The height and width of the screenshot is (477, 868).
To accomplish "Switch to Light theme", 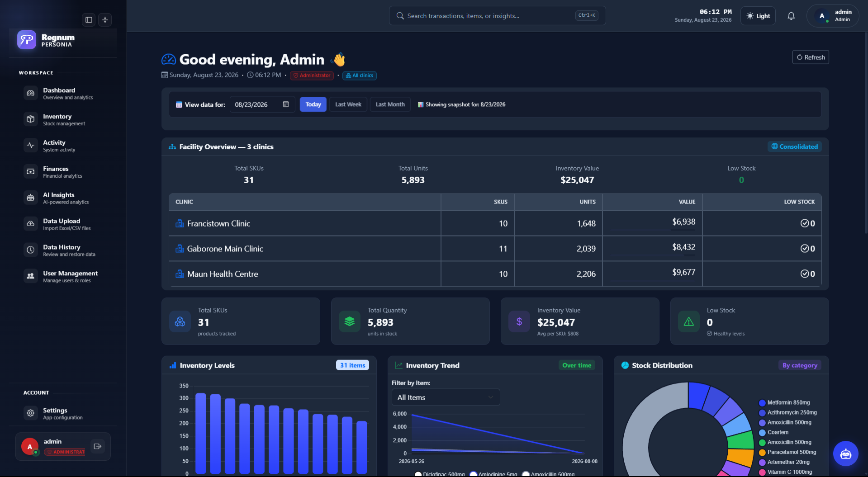I will [x=758, y=16].
